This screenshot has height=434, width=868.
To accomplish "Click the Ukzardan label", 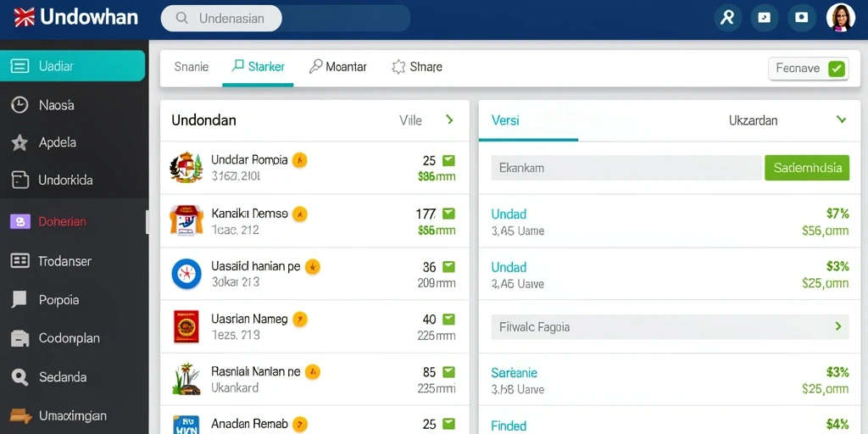I will (753, 120).
